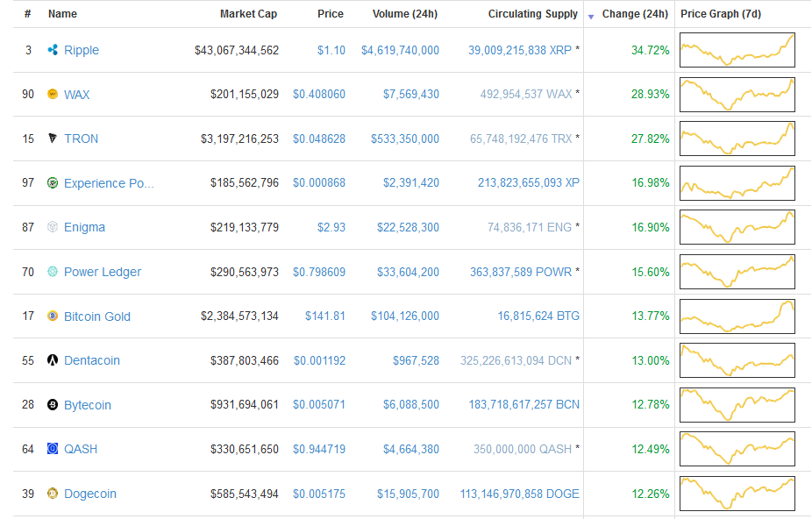Open Enigma 7d price graph thumbnail

(737, 227)
